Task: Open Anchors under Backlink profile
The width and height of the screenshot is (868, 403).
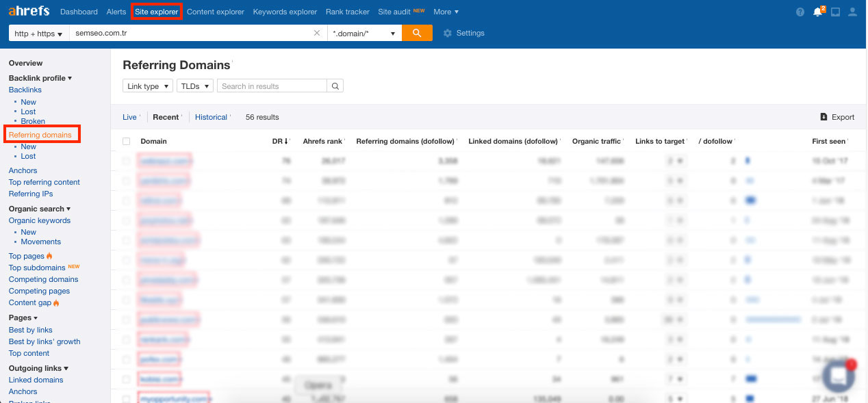Action: (x=23, y=170)
